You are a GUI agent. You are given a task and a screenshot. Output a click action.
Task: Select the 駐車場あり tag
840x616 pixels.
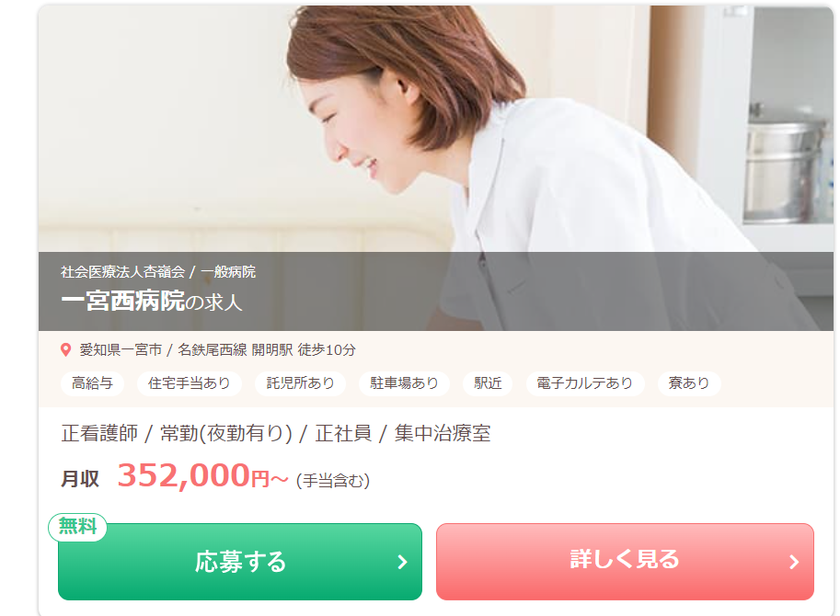404,383
